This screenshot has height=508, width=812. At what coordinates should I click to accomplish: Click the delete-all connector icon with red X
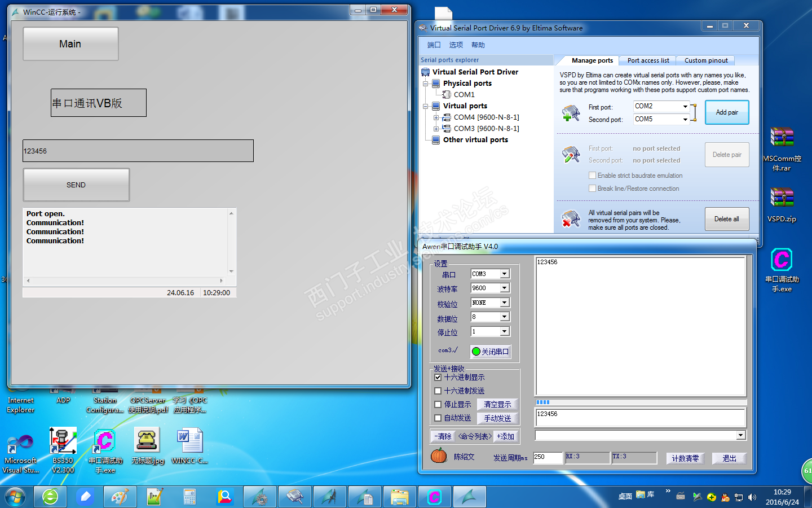pos(571,219)
